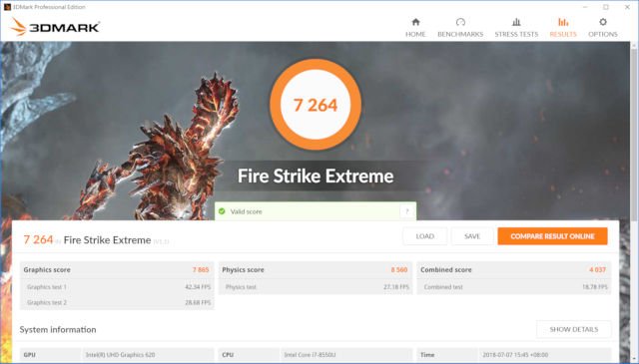The image size is (639, 364).
Task: Click the orange 7 264 score circle
Action: pos(316,105)
